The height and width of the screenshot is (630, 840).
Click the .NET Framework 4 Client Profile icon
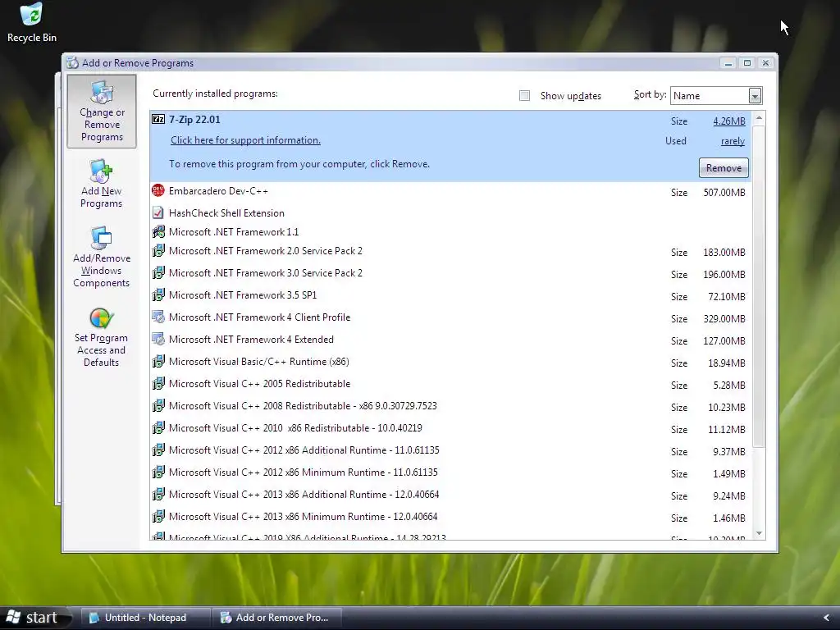click(x=158, y=317)
